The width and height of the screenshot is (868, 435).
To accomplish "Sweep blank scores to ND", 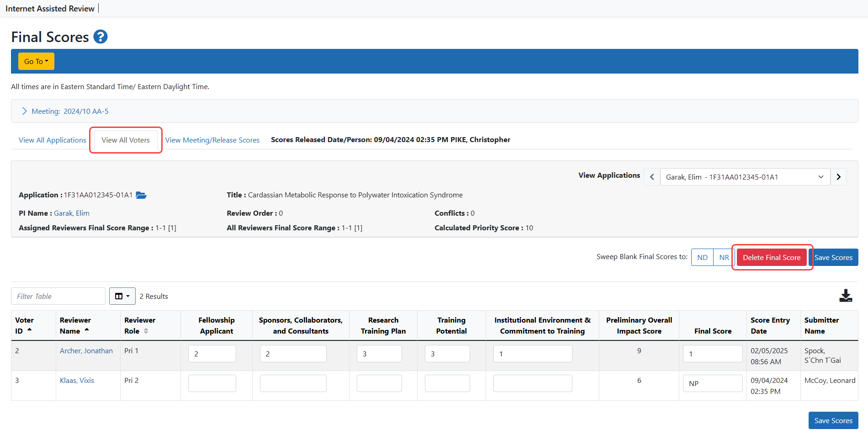I will pos(702,257).
